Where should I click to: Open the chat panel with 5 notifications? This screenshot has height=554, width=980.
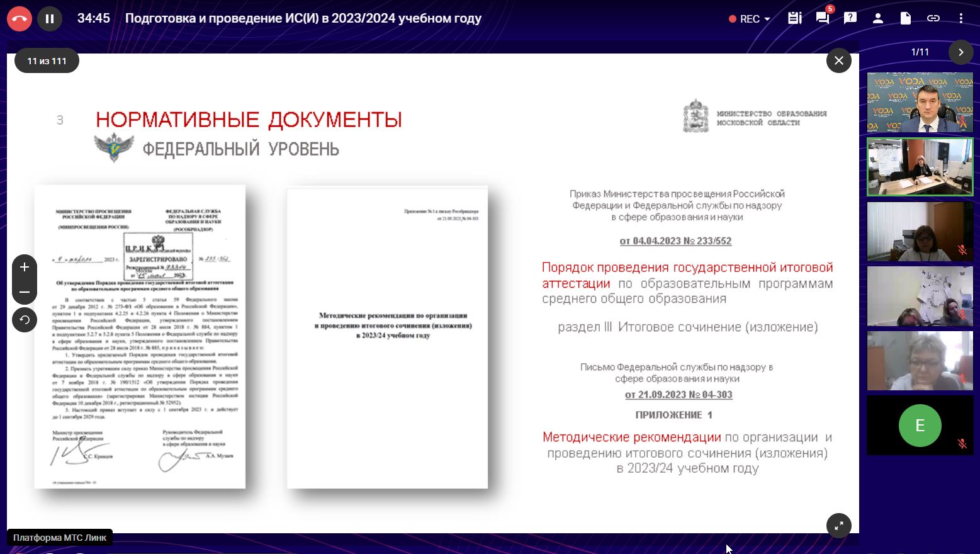(x=822, y=18)
